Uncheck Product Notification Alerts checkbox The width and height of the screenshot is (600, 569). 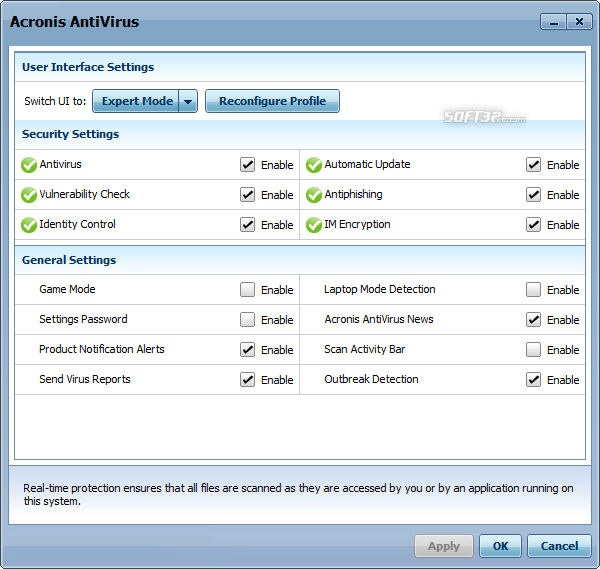248,349
